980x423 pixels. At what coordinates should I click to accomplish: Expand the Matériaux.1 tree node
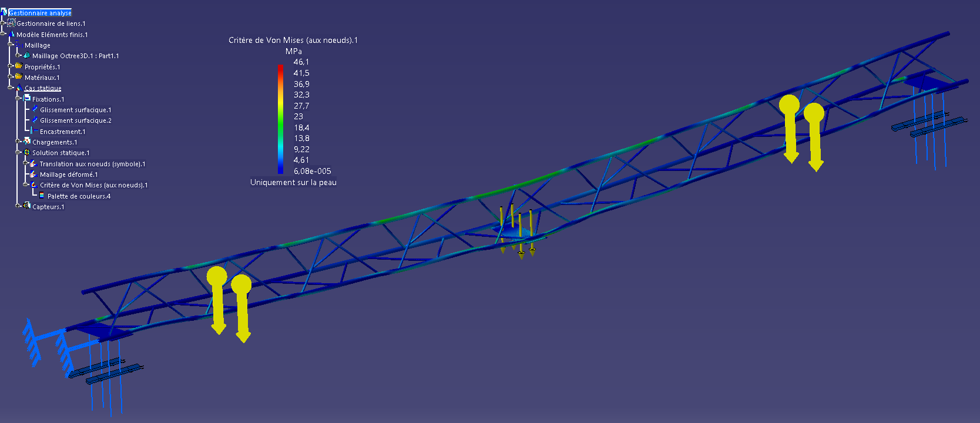pyautogui.click(x=10, y=78)
